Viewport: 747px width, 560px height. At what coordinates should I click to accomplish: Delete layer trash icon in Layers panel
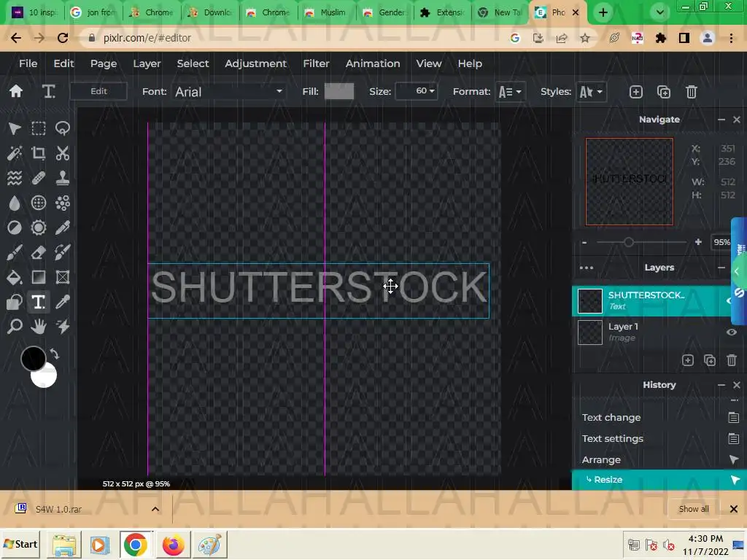pos(732,360)
